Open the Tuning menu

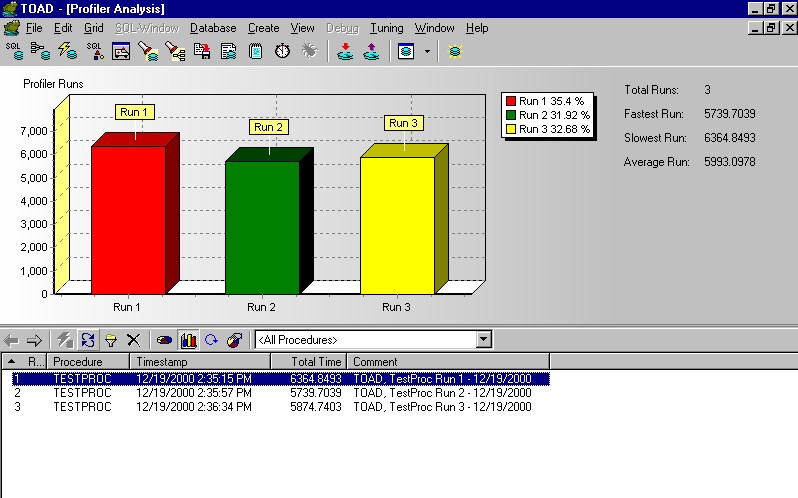[x=387, y=28]
